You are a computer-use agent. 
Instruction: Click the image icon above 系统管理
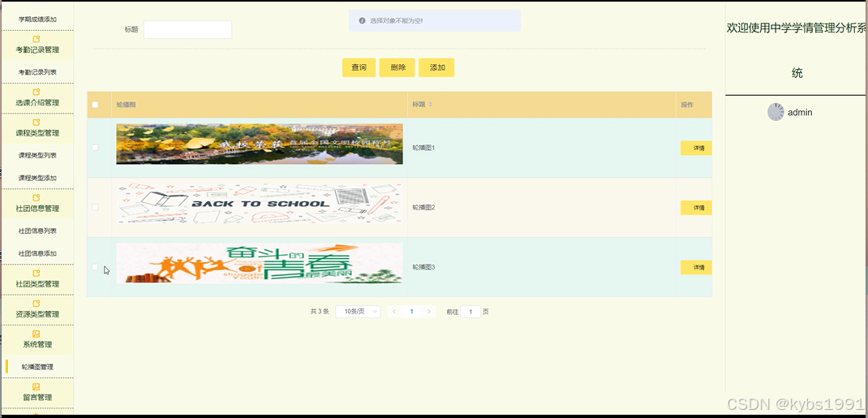(37, 334)
